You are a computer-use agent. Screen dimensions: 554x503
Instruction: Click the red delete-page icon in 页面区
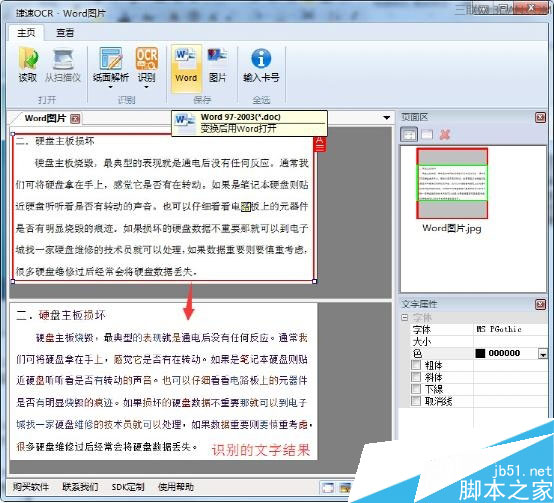[x=445, y=134]
